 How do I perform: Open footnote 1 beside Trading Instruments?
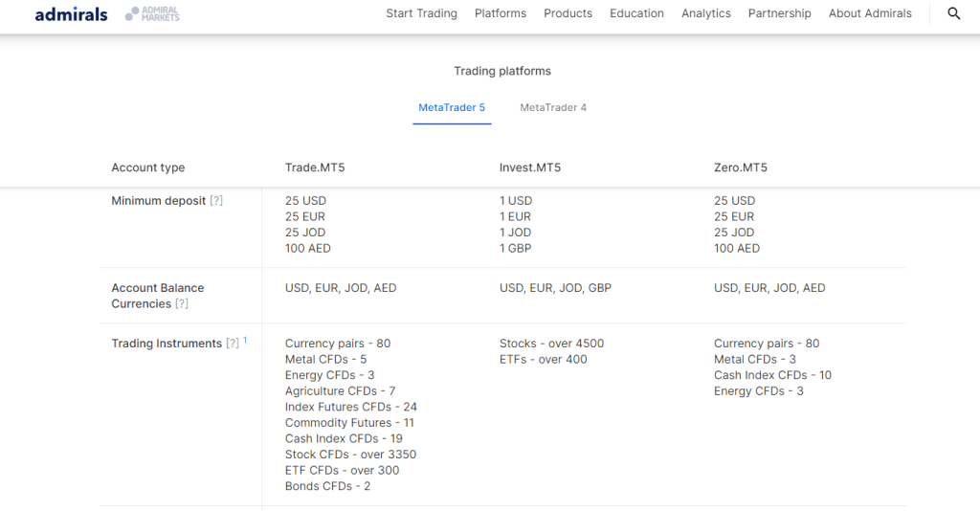[x=245, y=341]
